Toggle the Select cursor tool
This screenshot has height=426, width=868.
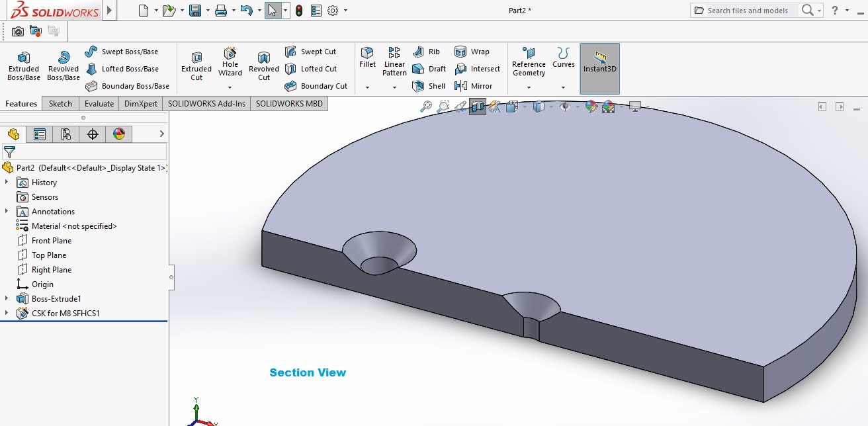pos(273,11)
